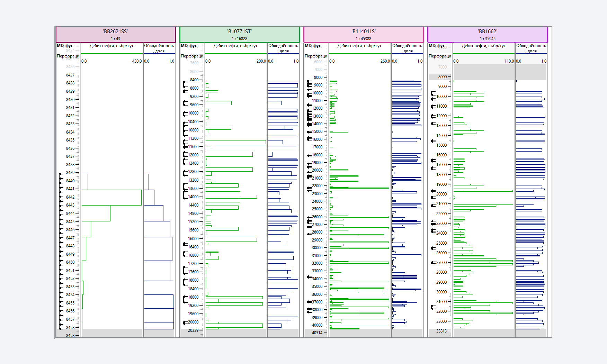This screenshot has height=364, width=607.
Task: Click the largest green oil rate bar in BB2621SS
Action: [111, 197]
